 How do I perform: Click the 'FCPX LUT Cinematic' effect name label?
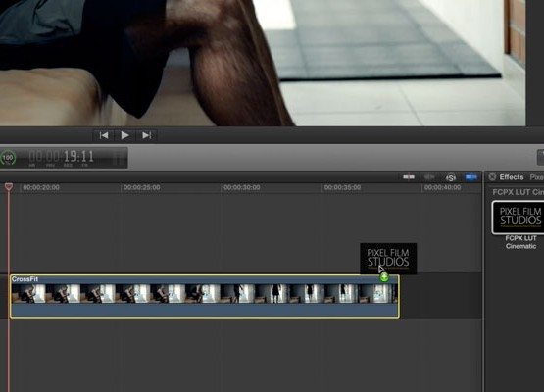[520, 242]
